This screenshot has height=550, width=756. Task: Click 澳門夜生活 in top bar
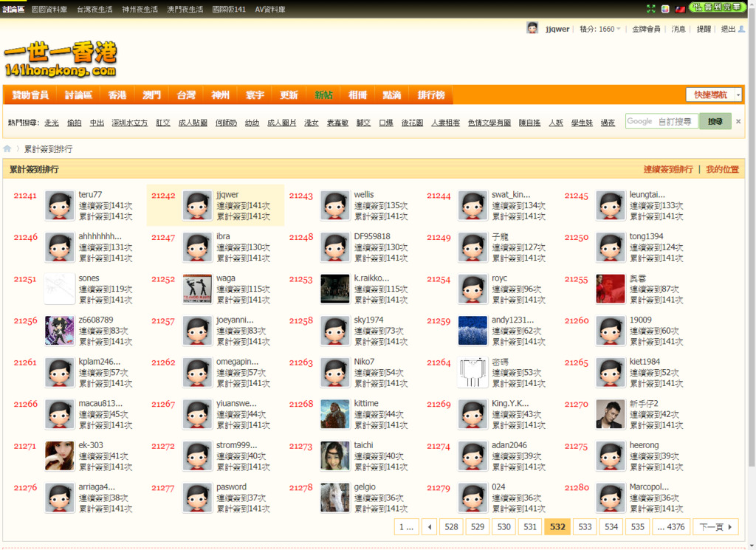pyautogui.click(x=185, y=9)
